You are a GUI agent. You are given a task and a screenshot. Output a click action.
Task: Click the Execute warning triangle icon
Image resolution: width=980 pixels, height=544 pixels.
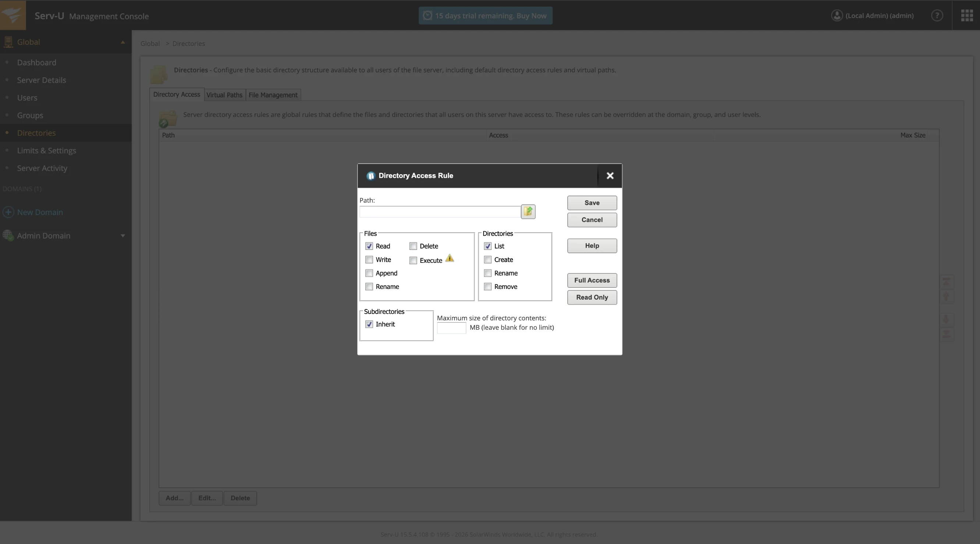[x=450, y=258]
